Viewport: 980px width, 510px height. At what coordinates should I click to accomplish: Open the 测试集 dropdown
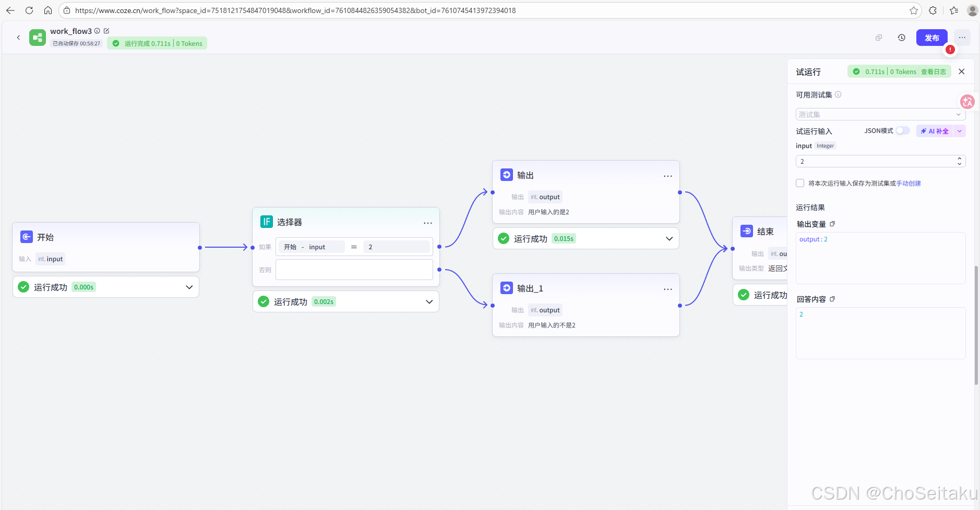click(x=880, y=114)
